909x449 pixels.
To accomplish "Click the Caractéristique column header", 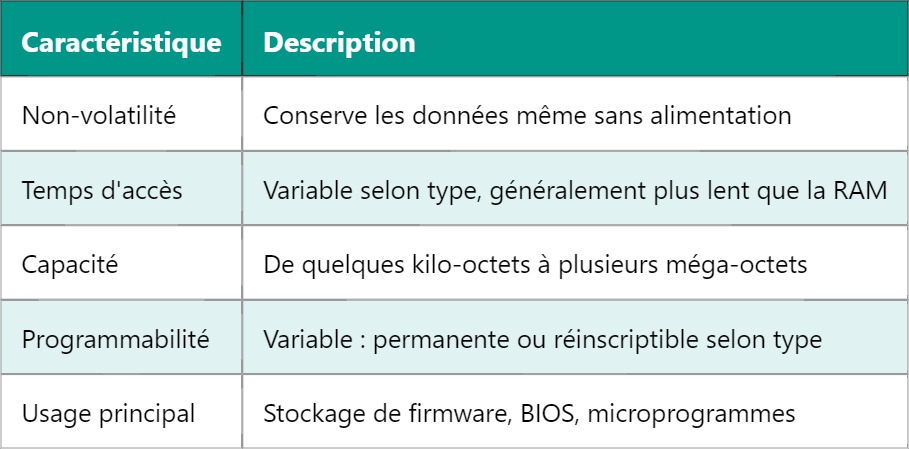I will tap(121, 44).
